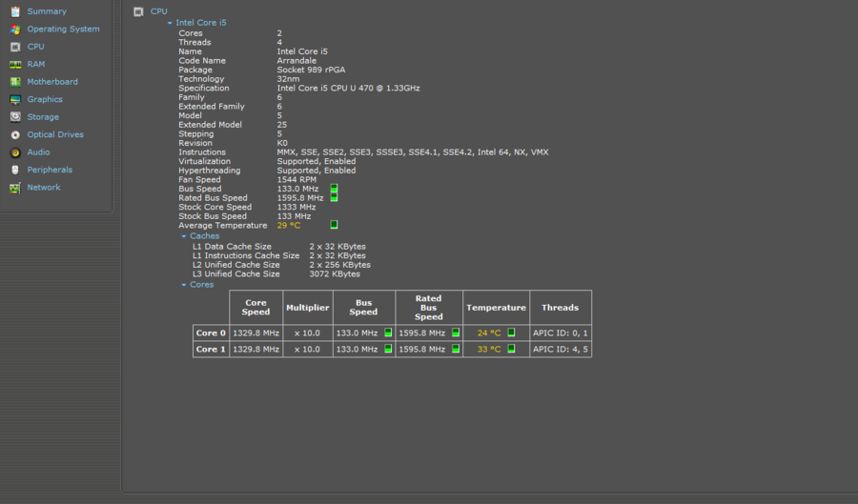Viewport: 858px width, 504px height.
Task: Click the CPU header icon in main panel
Action: (138, 11)
